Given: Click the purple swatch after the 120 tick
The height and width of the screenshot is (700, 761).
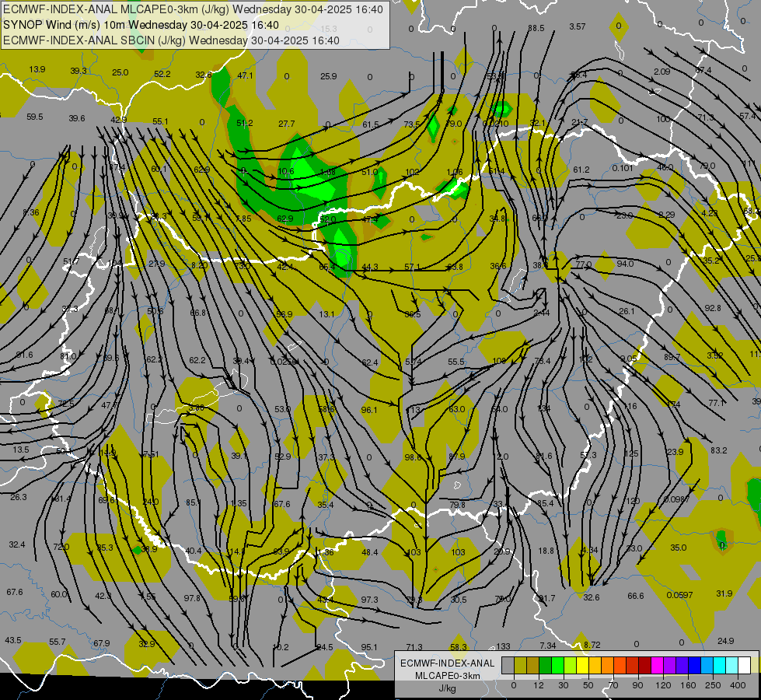Looking at the screenshot, I should coord(670,666).
